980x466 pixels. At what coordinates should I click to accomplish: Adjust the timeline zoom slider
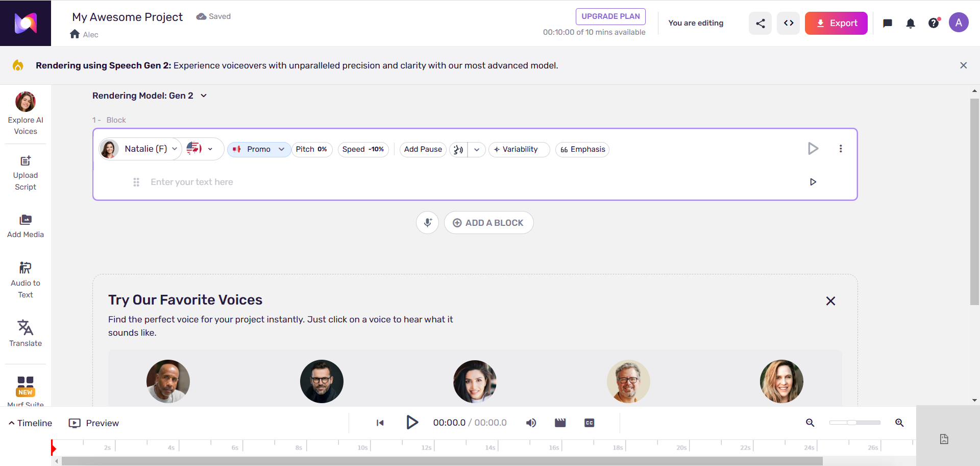[x=855, y=423]
